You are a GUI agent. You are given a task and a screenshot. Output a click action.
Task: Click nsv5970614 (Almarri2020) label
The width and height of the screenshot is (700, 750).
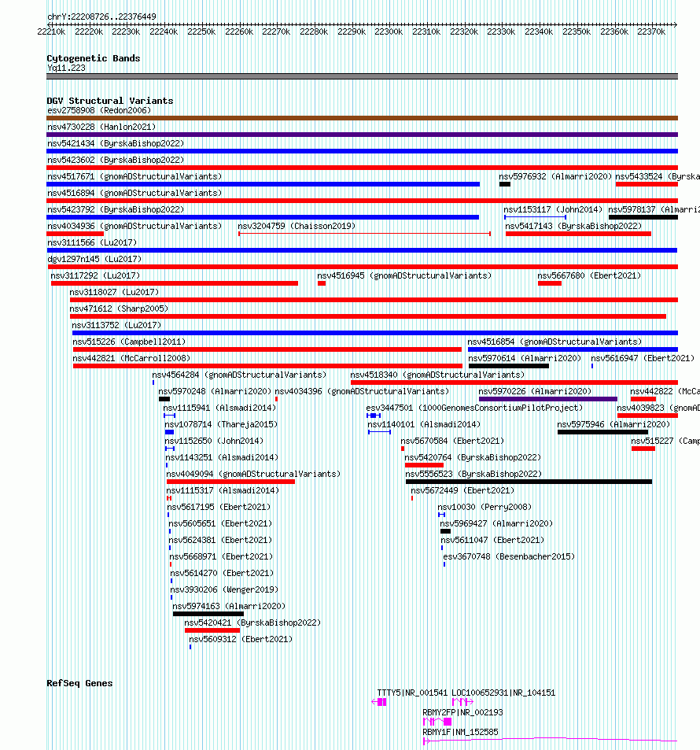(525, 358)
